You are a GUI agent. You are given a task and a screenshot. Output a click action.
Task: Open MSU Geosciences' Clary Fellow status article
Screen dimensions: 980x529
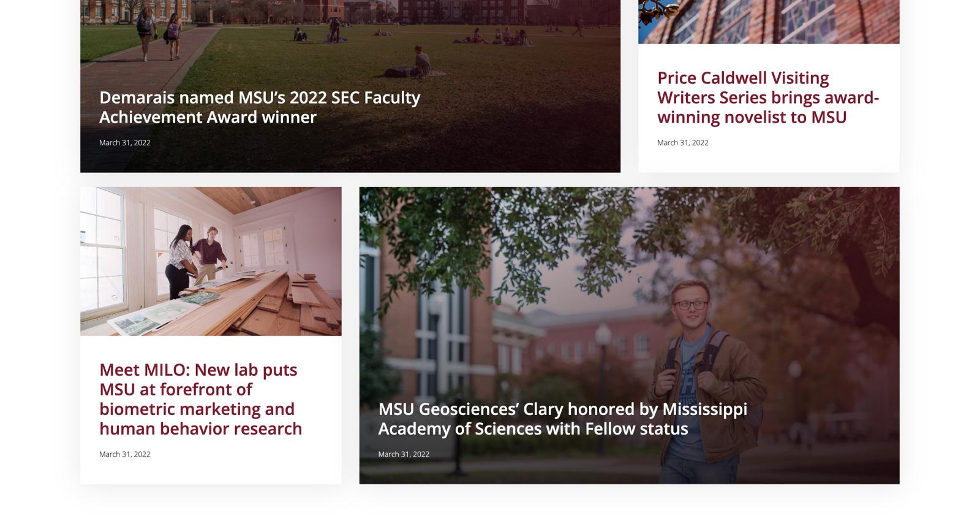coord(562,419)
